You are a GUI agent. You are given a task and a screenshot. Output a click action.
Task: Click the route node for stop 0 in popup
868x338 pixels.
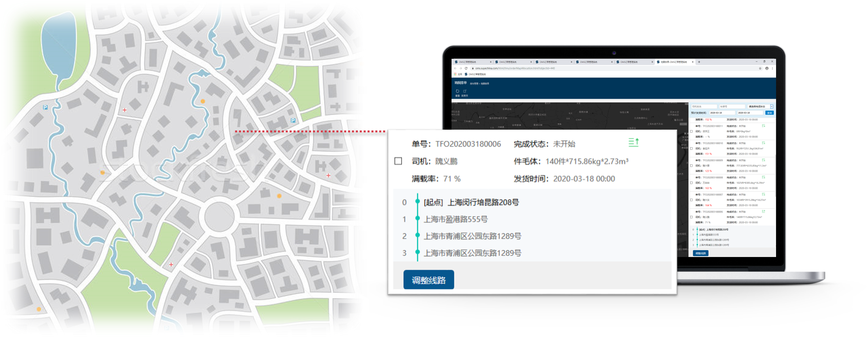tap(417, 202)
